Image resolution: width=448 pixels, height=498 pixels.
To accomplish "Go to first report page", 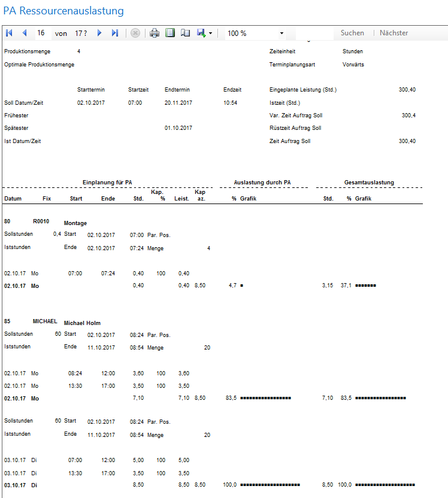I will [9, 33].
